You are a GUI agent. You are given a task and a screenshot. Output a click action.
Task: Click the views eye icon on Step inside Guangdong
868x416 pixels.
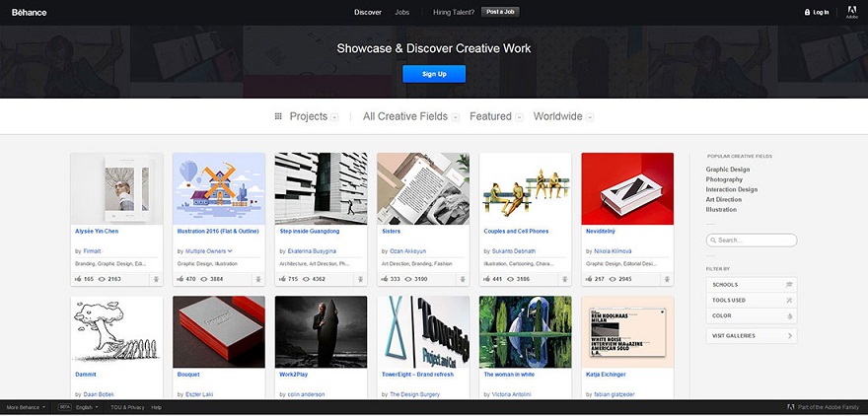pos(306,279)
